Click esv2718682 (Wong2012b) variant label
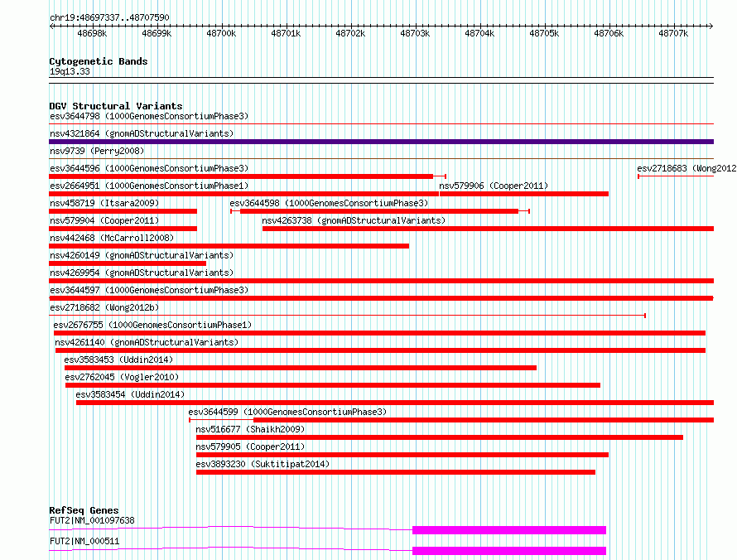Image resolution: width=737 pixels, height=560 pixels. (x=104, y=307)
